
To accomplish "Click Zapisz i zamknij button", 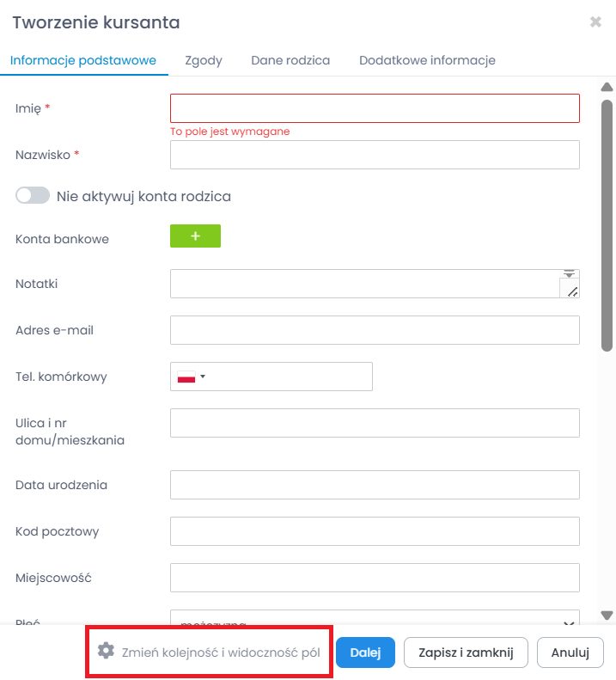I will [x=466, y=652].
